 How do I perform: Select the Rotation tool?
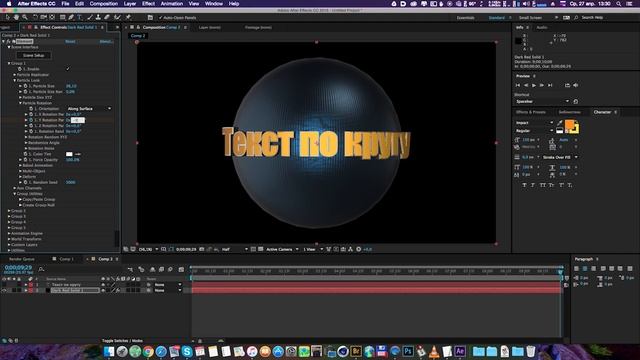pyautogui.click(x=35, y=18)
